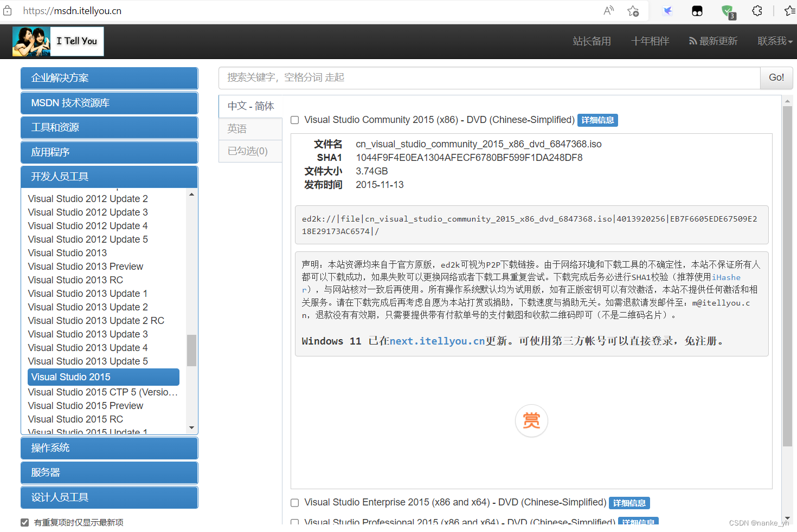Select Visual Studio 2015 CTP 5 entry

click(103, 392)
